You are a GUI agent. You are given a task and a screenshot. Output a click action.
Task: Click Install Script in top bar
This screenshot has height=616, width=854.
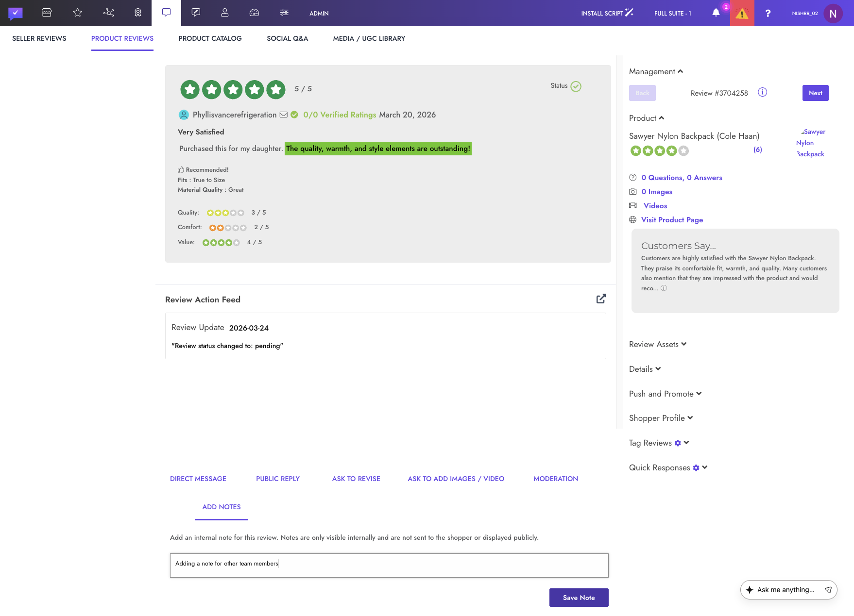click(x=607, y=13)
